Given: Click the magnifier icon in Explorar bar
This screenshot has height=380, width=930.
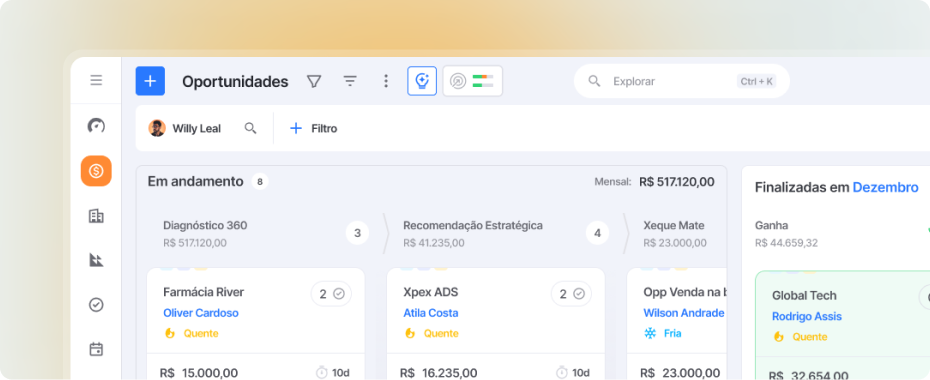Looking at the screenshot, I should pyautogui.click(x=594, y=81).
